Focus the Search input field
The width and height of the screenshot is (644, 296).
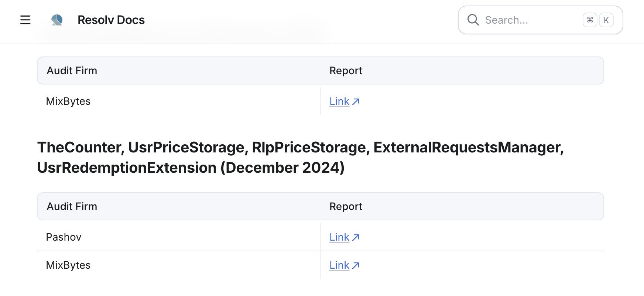click(x=528, y=20)
